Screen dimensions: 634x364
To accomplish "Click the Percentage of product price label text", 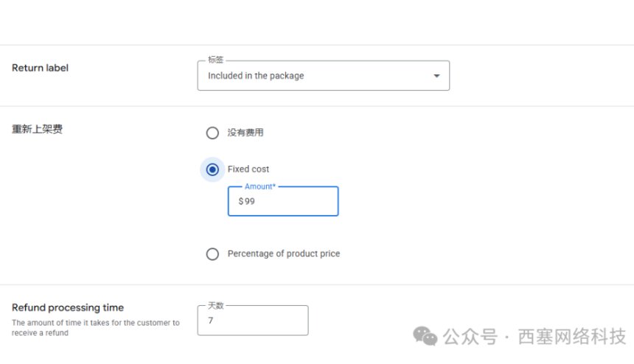I will (x=284, y=253).
